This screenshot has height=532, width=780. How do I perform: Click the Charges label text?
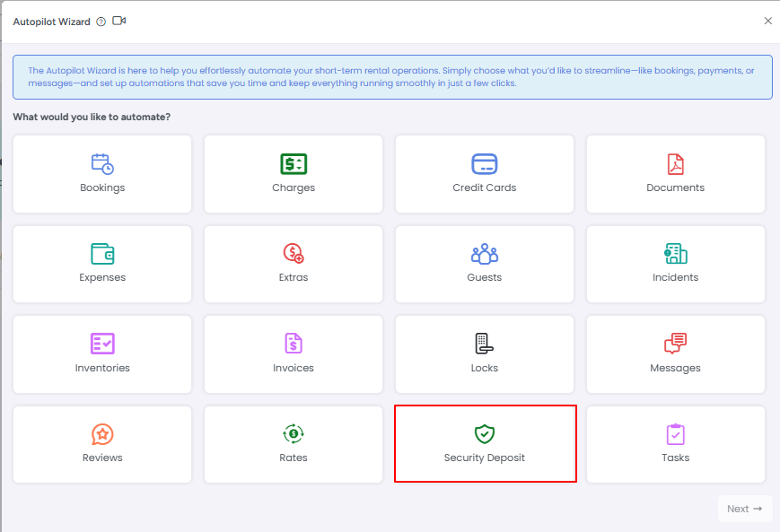[294, 188]
